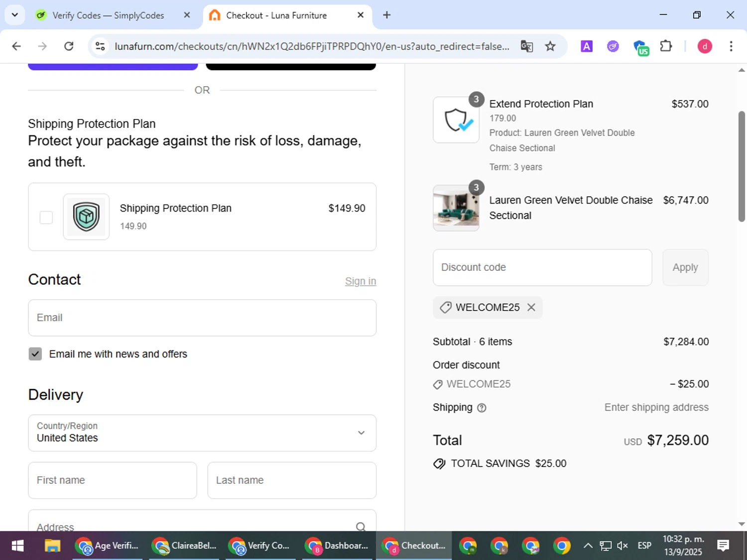Click the TOTAL SAVINGS $25.00 text
Screen dimensions: 747x560
[508, 463]
